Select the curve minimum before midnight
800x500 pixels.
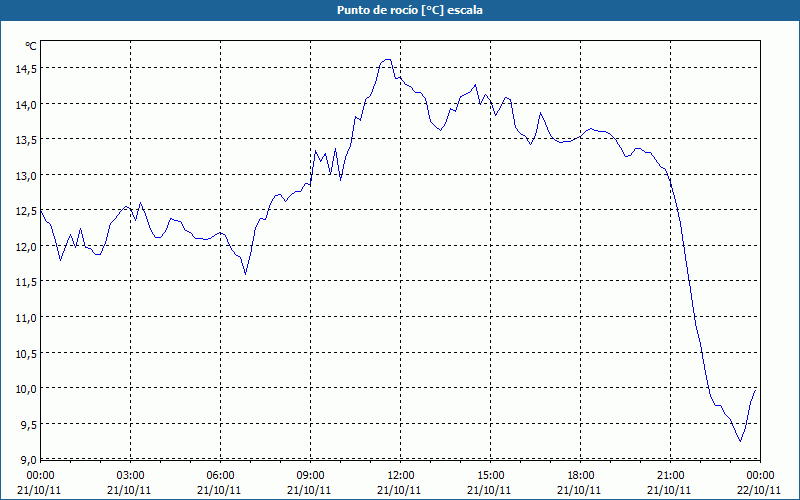click(740, 441)
